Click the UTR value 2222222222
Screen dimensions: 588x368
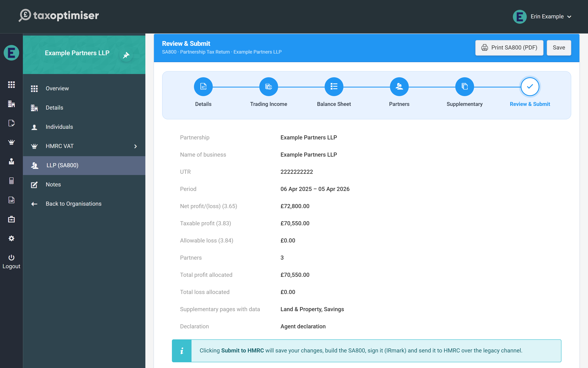point(297,172)
